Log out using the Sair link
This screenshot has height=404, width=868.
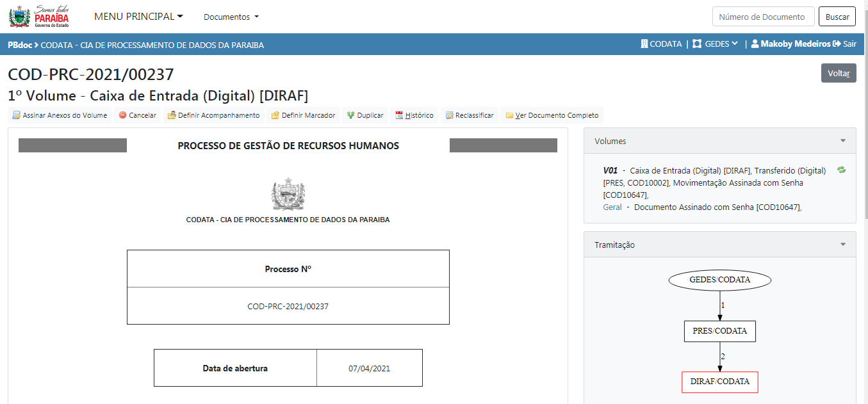tap(844, 44)
